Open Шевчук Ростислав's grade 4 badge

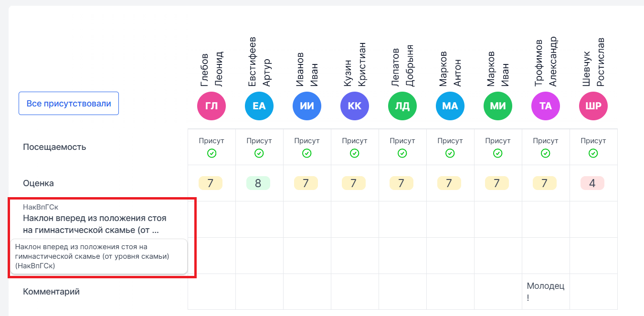pos(592,183)
